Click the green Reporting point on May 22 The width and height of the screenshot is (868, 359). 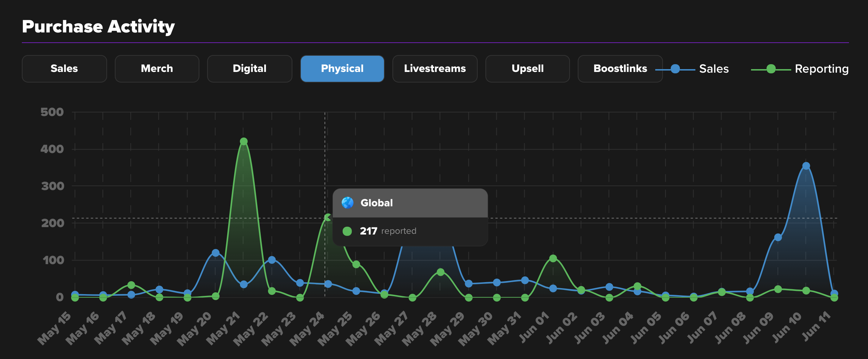coord(272,291)
